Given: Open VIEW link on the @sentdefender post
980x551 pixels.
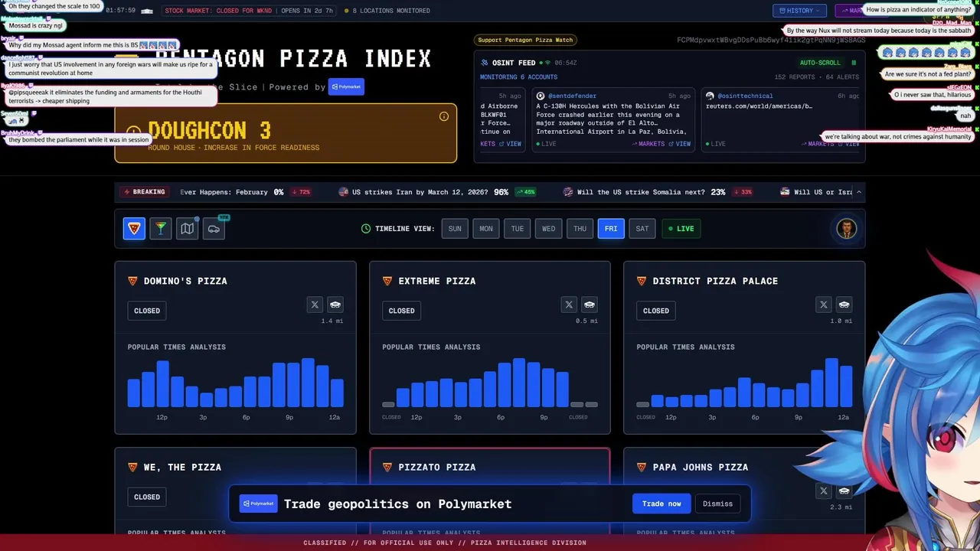Looking at the screenshot, I should [679, 144].
